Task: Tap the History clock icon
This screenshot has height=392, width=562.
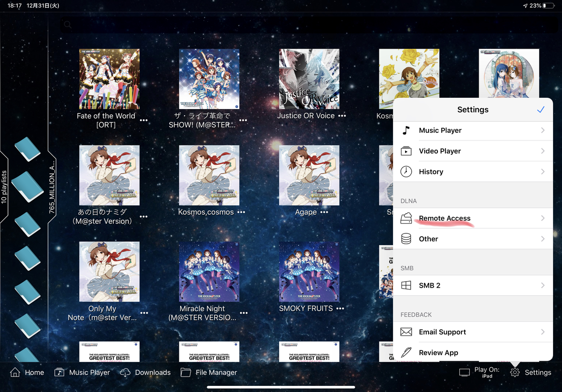Action: tap(406, 172)
